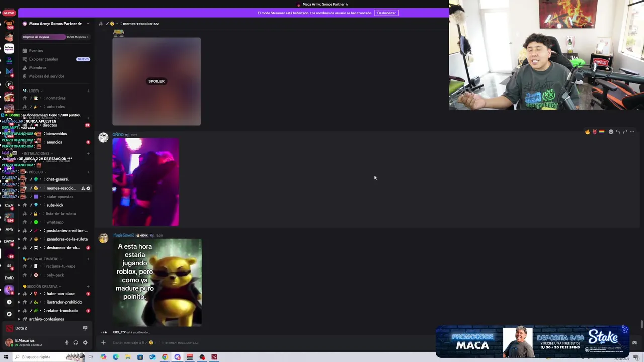The image size is (644, 362).
Task: Open the Betway esports server icon
Action: [9, 48]
